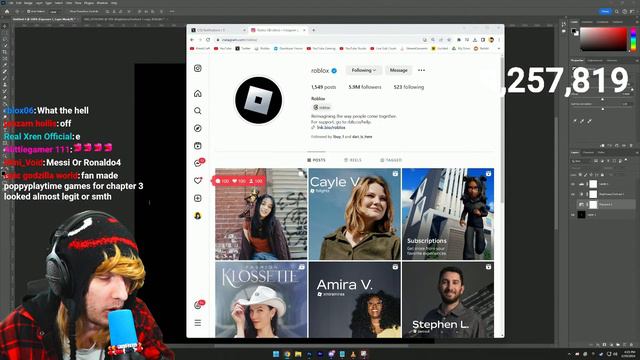Hide the second layer via eye icon
Image resolution: width=640 pixels, height=360 pixels.
573,194
